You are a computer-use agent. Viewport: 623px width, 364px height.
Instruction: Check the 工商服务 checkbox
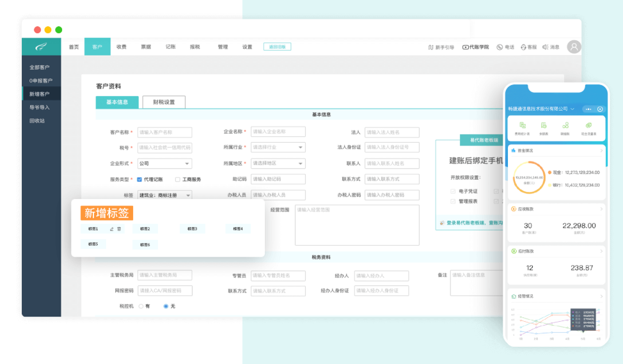(x=178, y=180)
